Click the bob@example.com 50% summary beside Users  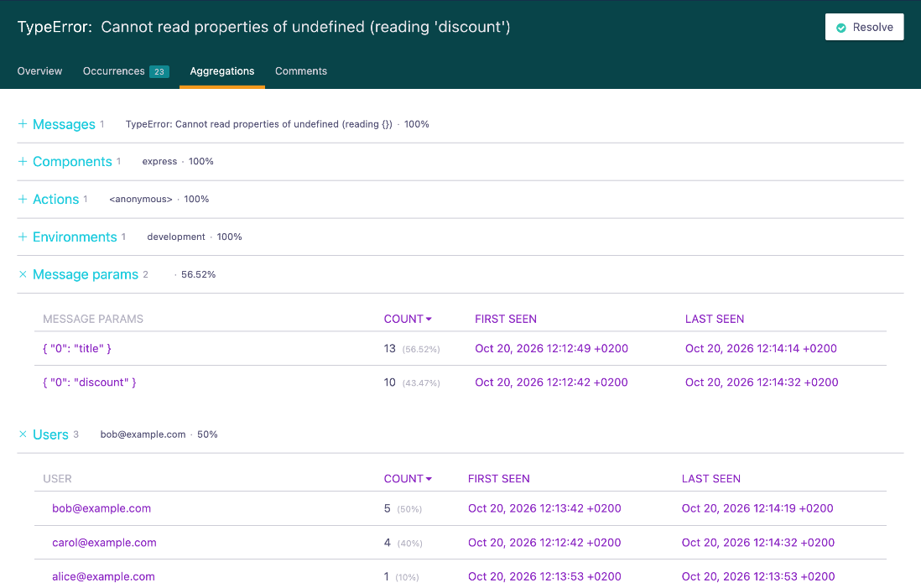click(159, 434)
